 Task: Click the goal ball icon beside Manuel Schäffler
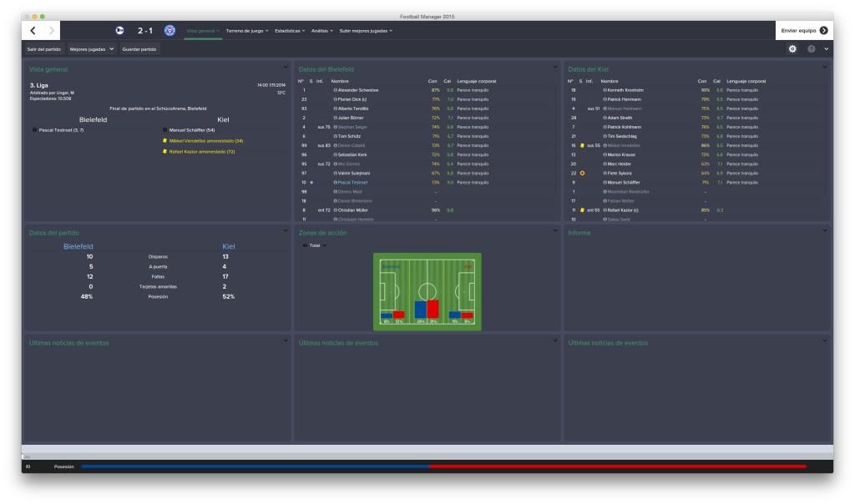click(164, 130)
